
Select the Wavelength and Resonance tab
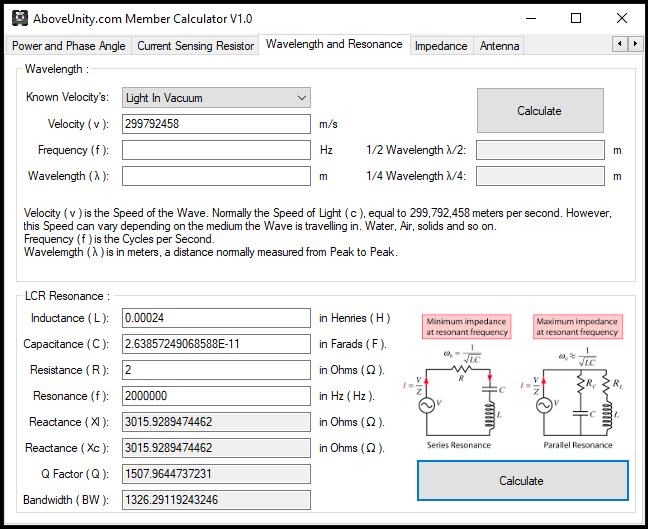(x=334, y=44)
